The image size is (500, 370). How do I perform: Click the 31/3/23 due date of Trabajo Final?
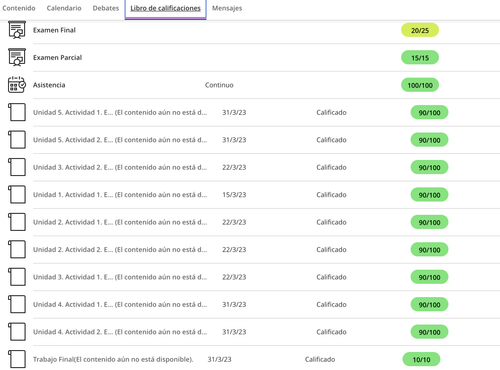219,359
